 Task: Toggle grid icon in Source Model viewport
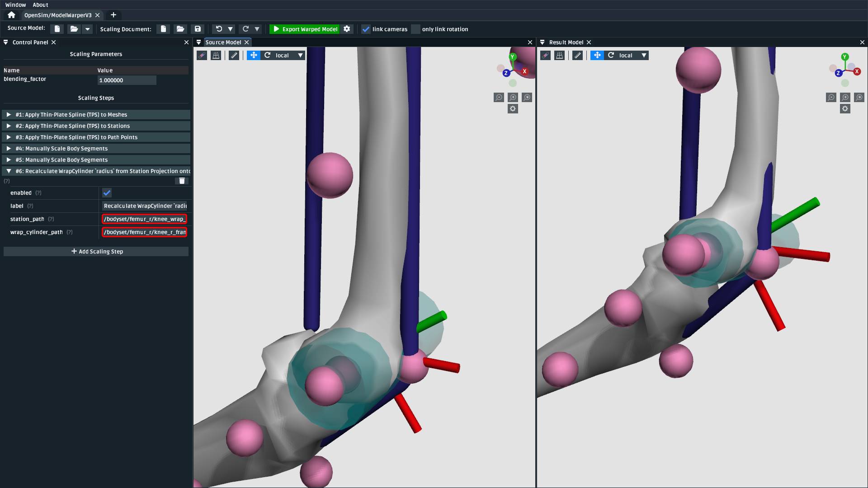pos(216,55)
